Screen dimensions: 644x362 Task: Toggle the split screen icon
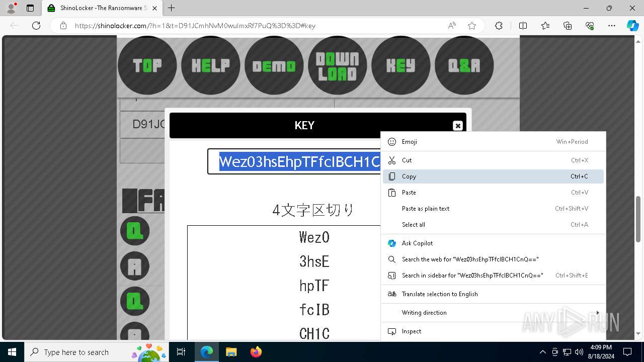(523, 26)
